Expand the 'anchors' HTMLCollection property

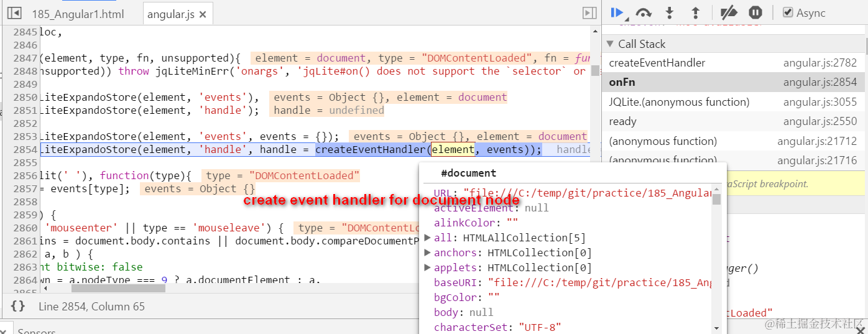427,253
